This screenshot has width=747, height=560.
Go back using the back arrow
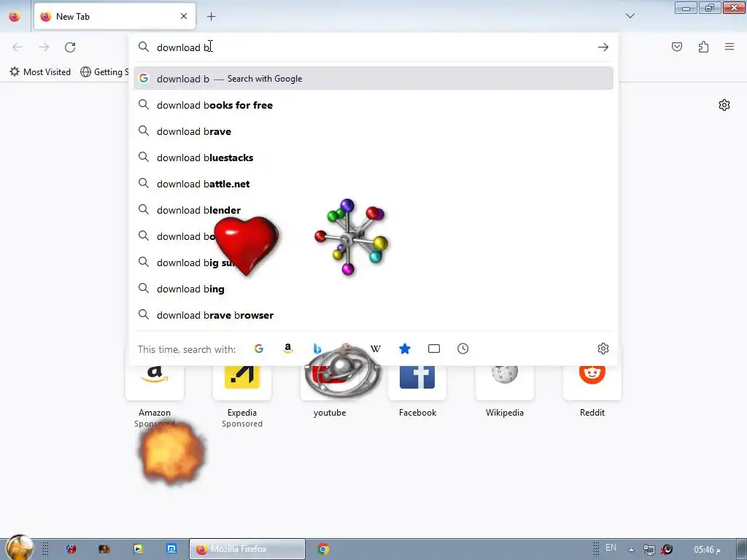[18, 47]
